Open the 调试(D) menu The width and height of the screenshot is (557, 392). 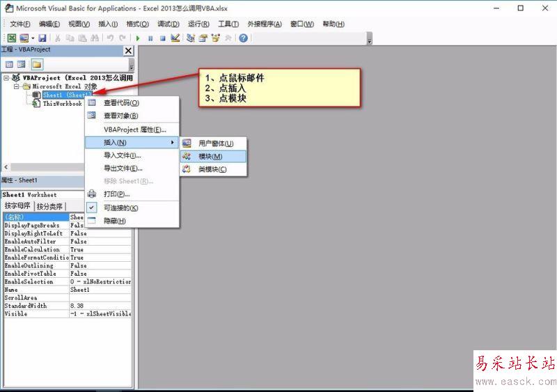(x=168, y=24)
